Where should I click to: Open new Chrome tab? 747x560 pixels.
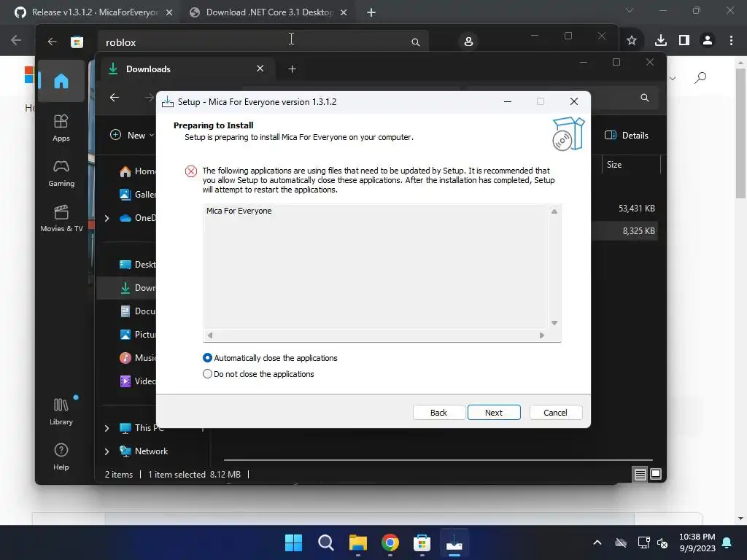click(371, 12)
